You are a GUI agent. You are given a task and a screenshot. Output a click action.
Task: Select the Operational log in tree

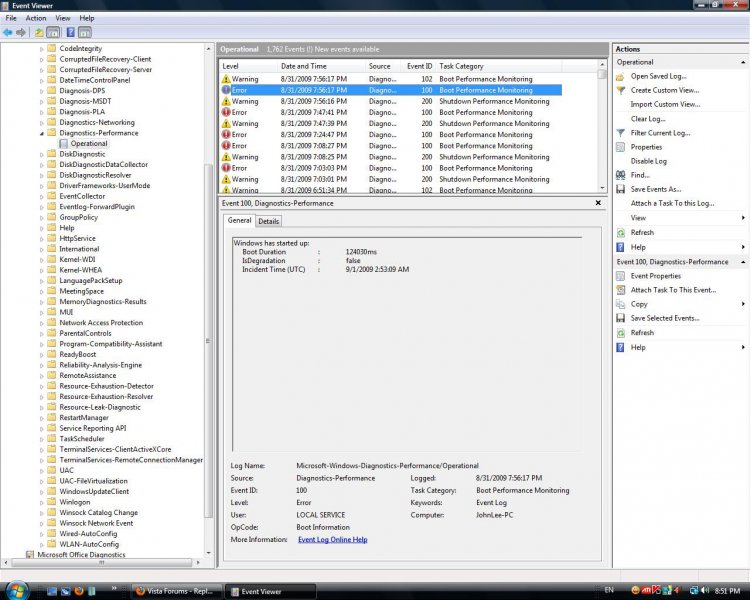pos(88,144)
